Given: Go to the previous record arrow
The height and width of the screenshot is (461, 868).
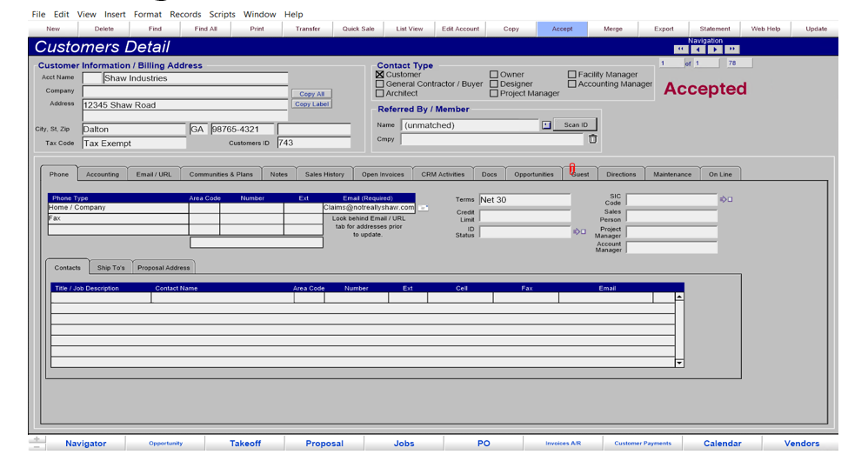Looking at the screenshot, I should pyautogui.click(x=698, y=50).
